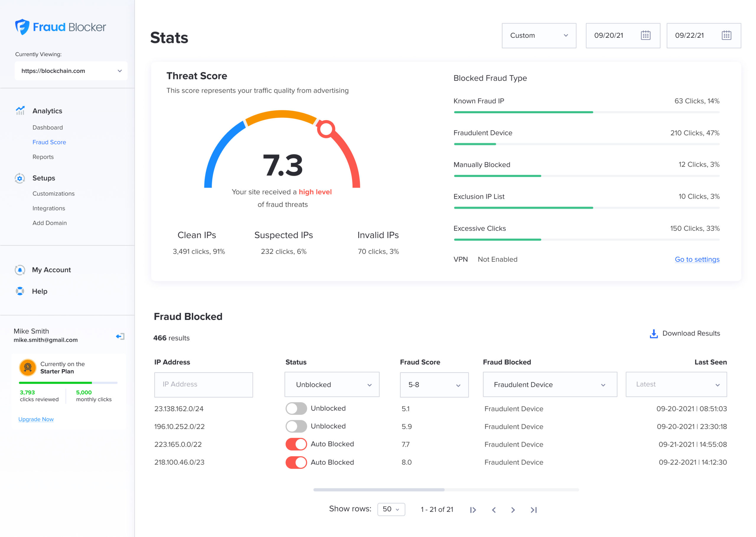Jump to last page pagination icon
Image resolution: width=756 pixels, height=537 pixels.
[x=533, y=510]
